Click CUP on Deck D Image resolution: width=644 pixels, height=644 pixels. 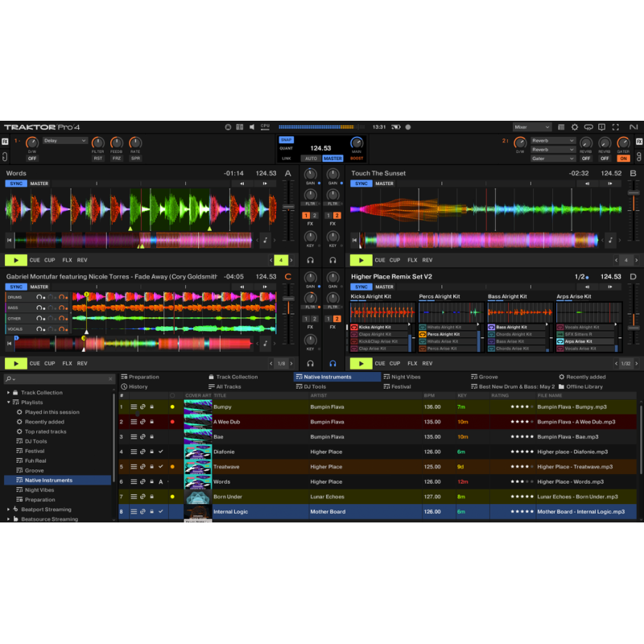[x=394, y=364]
